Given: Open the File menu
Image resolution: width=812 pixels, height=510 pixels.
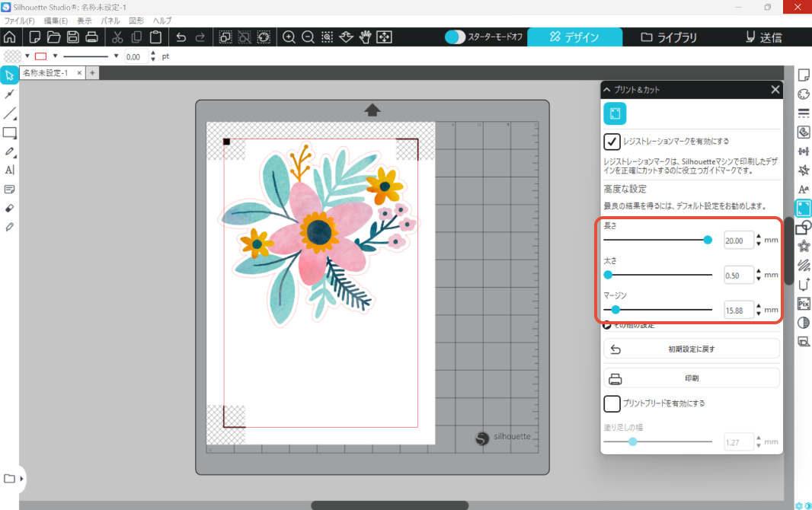Looking at the screenshot, I should tap(19, 21).
